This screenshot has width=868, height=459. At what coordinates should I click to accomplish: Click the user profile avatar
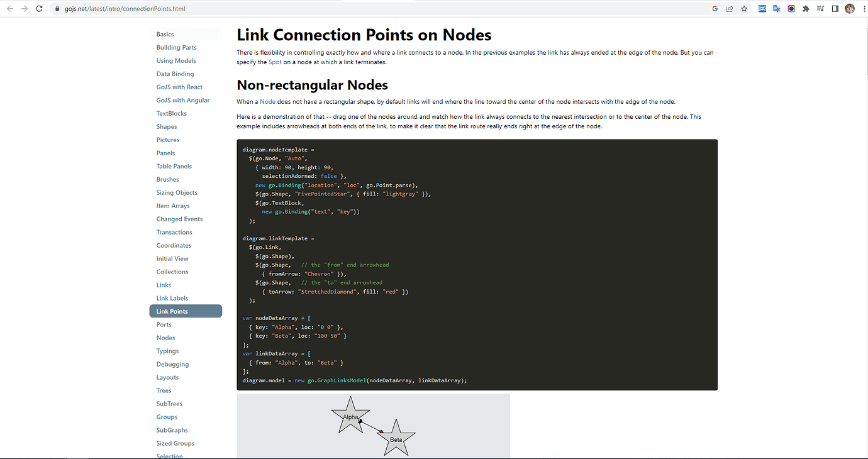click(850, 9)
